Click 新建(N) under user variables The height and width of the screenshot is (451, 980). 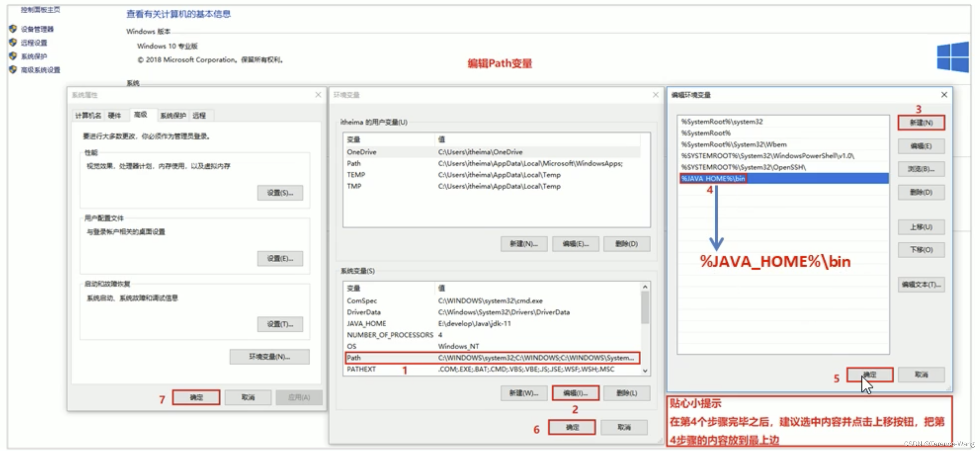[524, 244]
